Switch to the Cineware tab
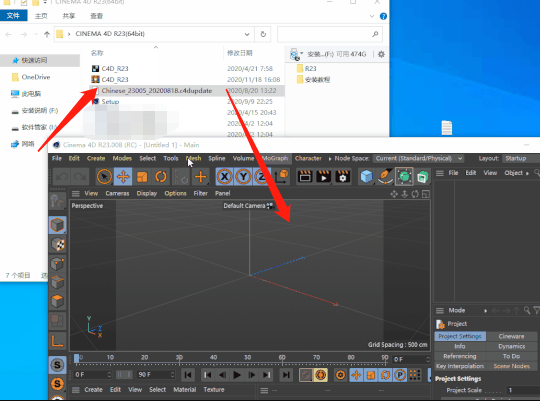Image resolution: width=540 pixels, height=401 pixels. point(511,336)
